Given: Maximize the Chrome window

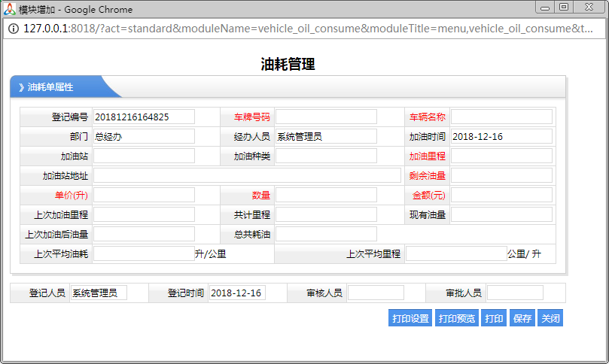Looking at the screenshot, I should pyautogui.click(x=563, y=7).
